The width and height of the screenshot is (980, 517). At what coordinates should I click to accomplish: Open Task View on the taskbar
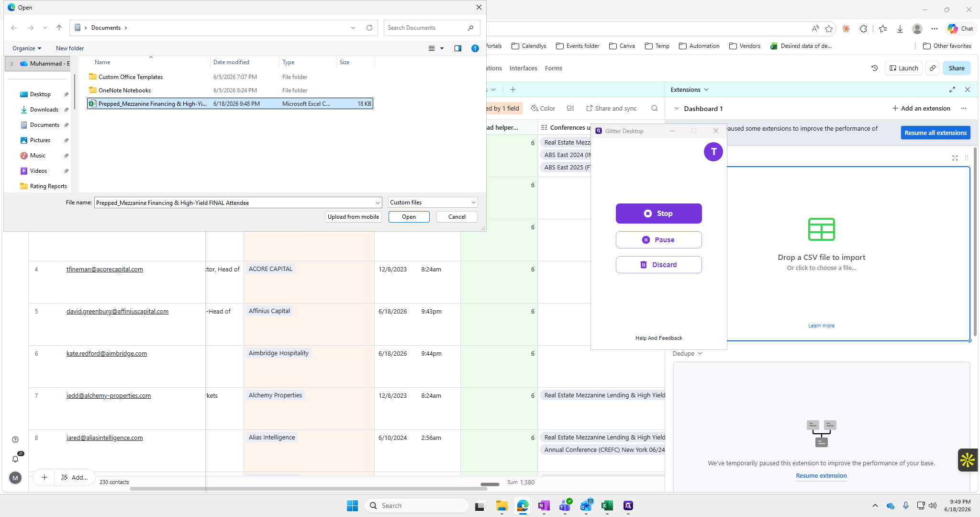[x=480, y=506]
